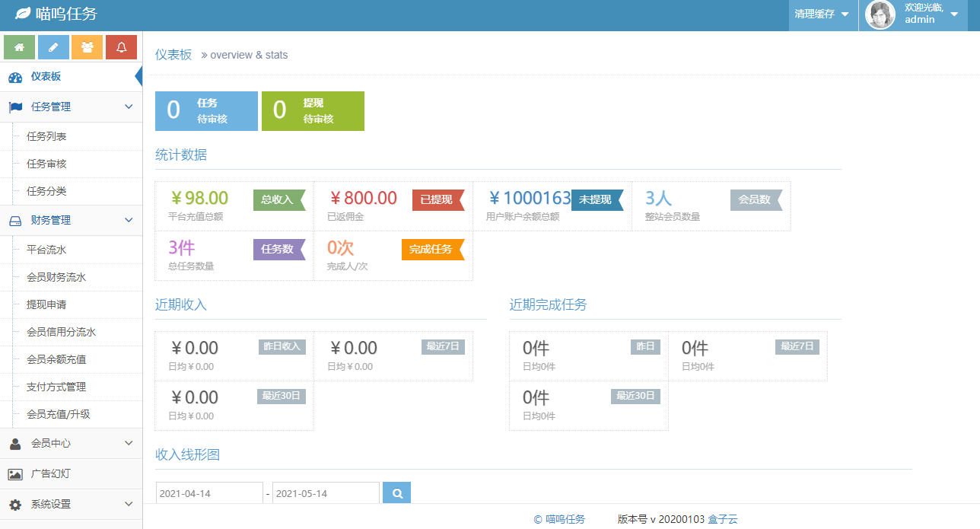The height and width of the screenshot is (529, 980).
Task: Click the start date field 2021-04-14
Action: tap(209, 493)
